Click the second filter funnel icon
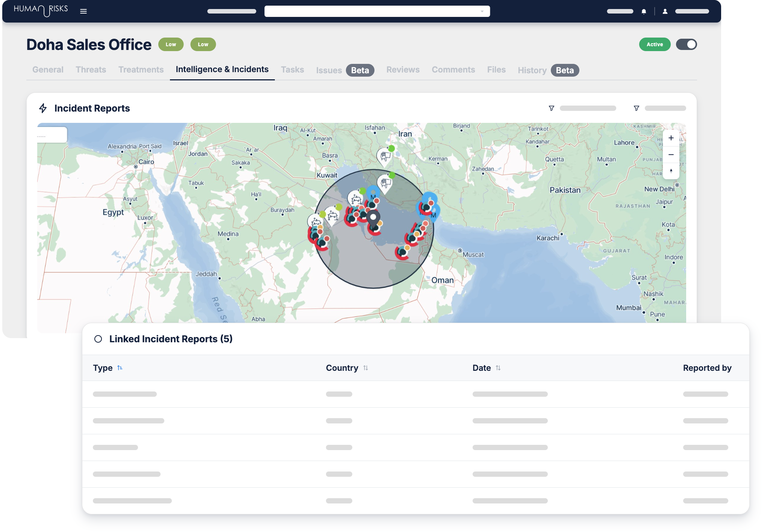This screenshot has height=532, width=767. (636, 108)
